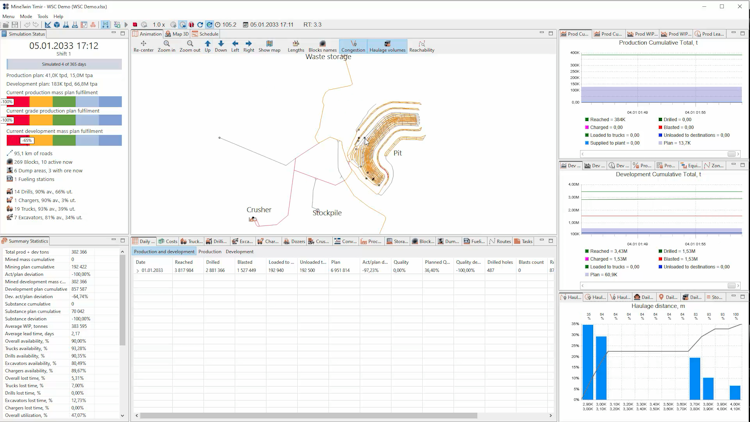750x422 pixels.
Task: Pan the map Down arrow
Action: (221, 46)
